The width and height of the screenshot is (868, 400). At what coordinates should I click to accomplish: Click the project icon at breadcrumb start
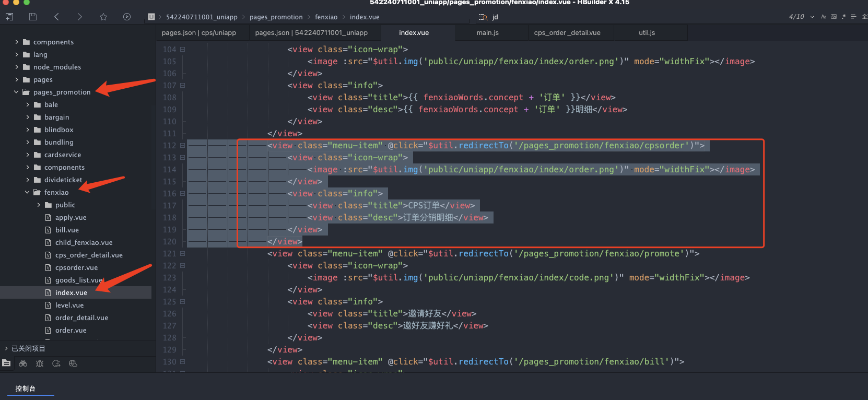coord(151,17)
